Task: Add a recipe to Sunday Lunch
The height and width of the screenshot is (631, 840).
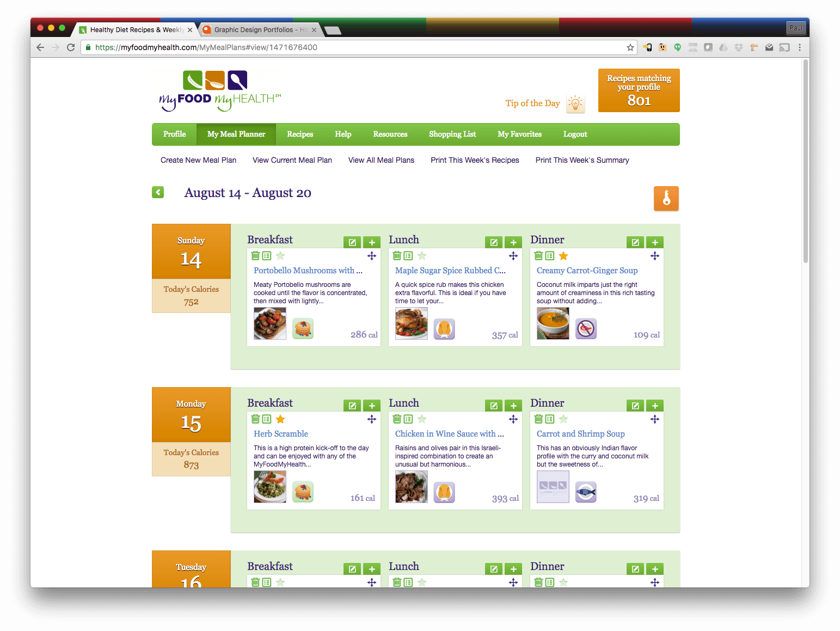Action: tap(513, 242)
